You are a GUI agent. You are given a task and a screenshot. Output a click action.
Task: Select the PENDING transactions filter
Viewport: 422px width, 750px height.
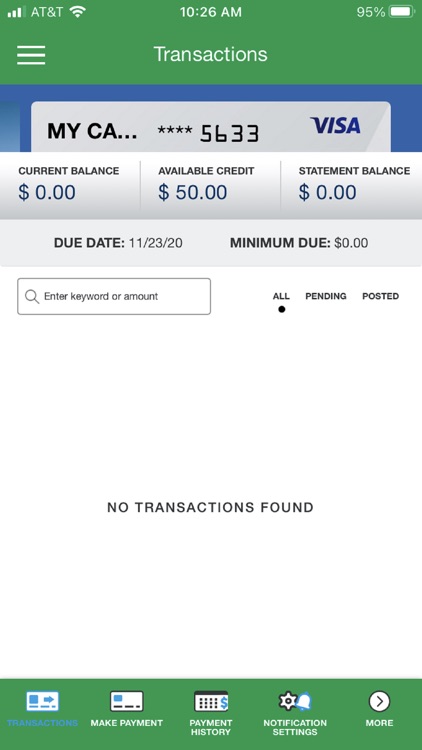[326, 297]
